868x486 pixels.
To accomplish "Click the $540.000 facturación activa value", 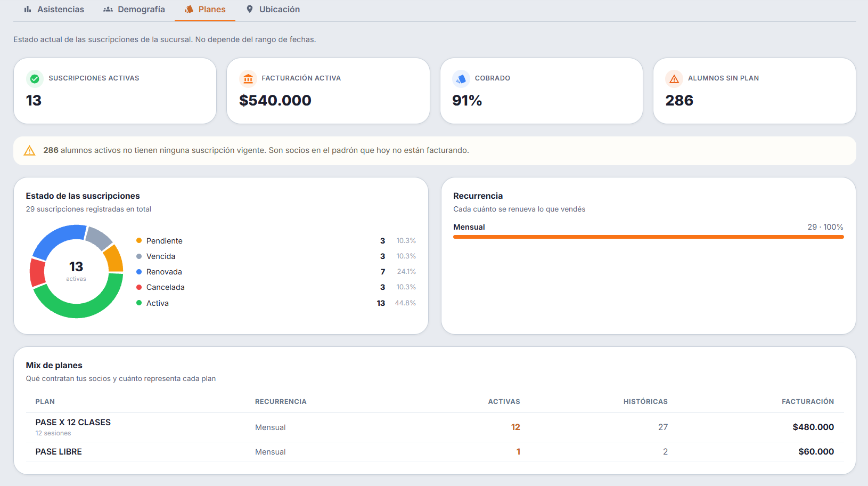I will 275,100.
